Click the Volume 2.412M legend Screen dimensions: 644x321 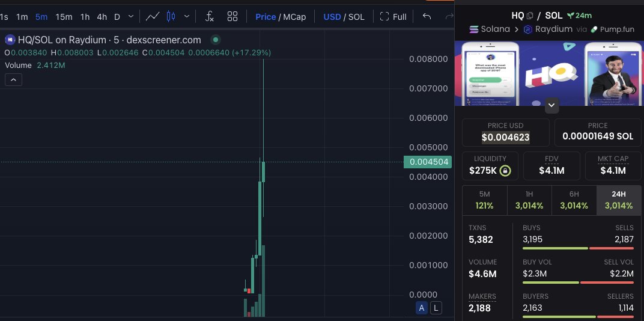[35, 66]
